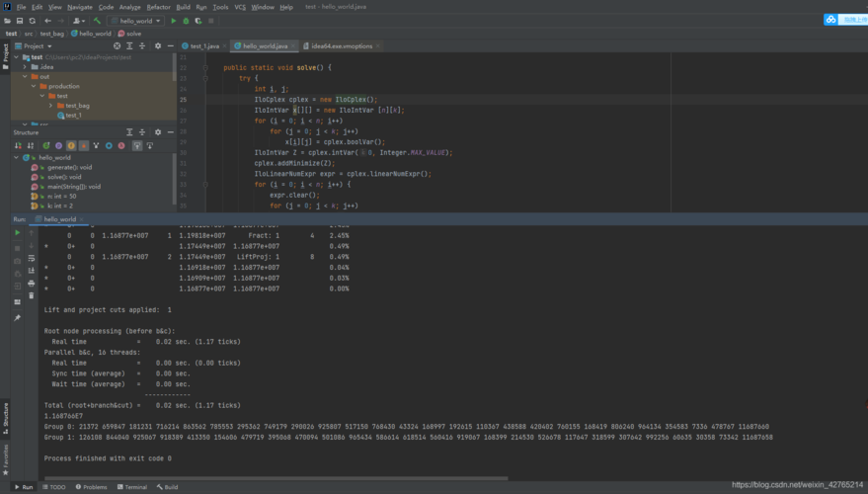
Task: Toggle Soft-Wrap icon in the Run panel
Action: click(x=32, y=259)
